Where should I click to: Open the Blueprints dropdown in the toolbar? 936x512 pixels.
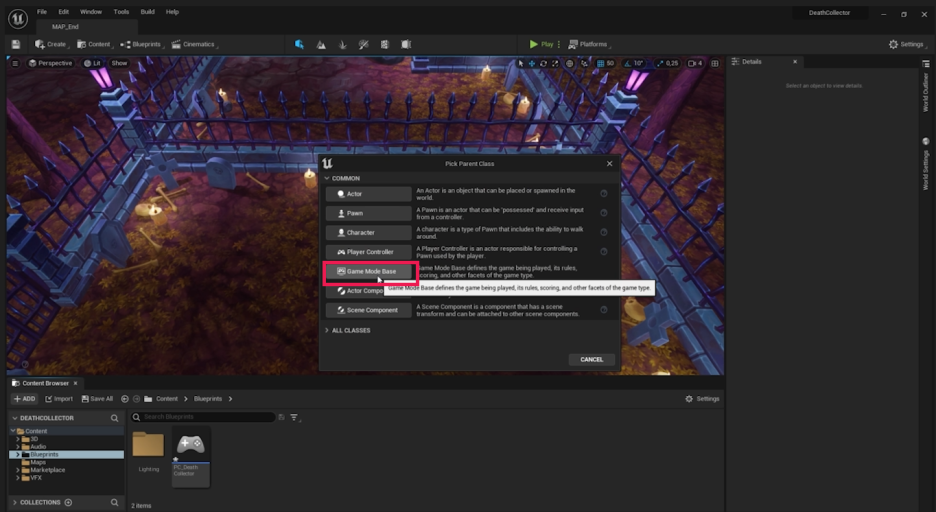142,44
